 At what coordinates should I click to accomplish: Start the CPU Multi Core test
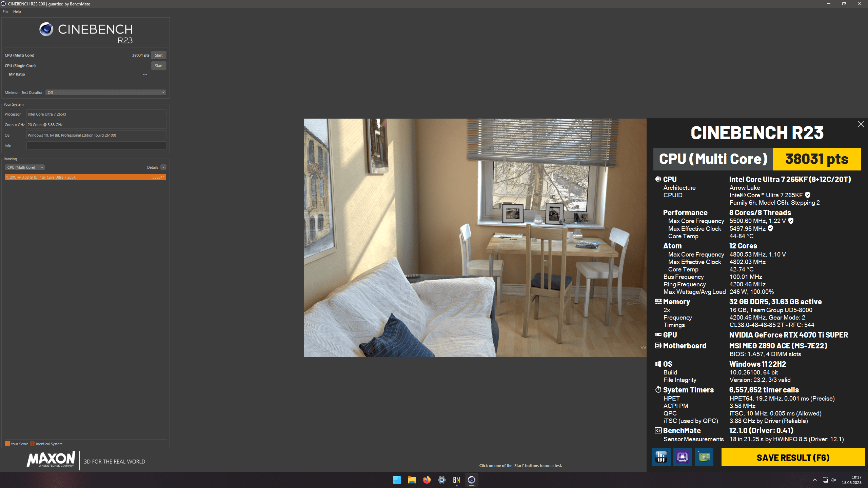(x=158, y=55)
